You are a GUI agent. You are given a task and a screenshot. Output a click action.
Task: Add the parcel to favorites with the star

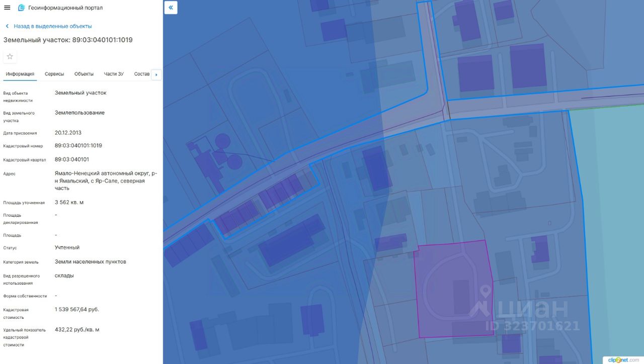click(x=10, y=56)
